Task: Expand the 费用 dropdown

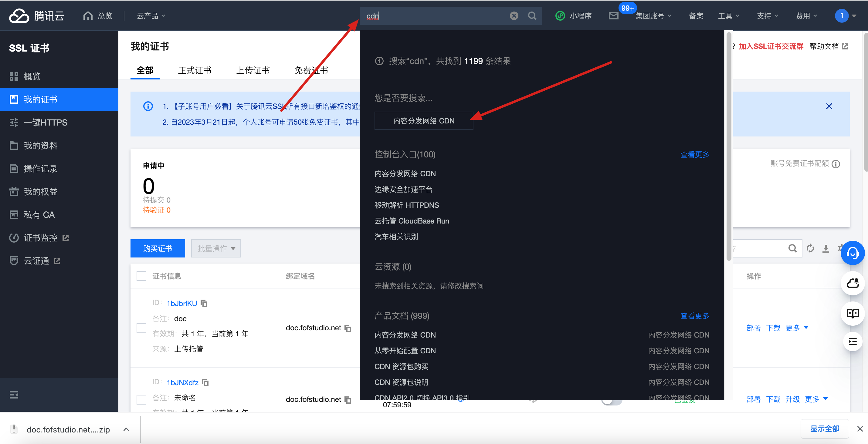Action: click(806, 16)
